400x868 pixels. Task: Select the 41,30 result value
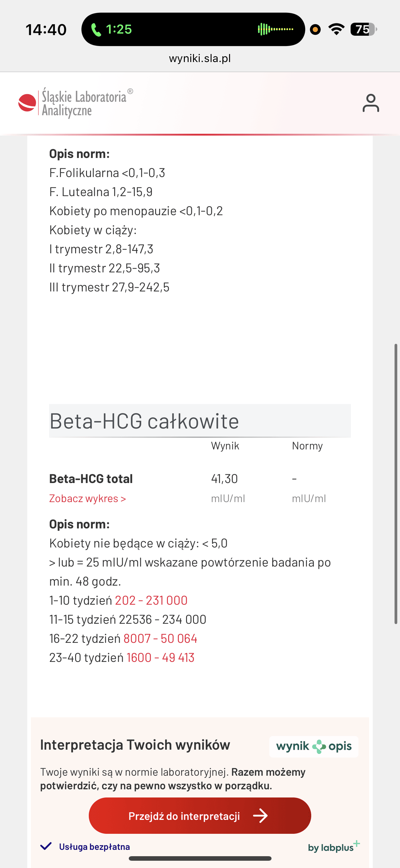(x=224, y=478)
